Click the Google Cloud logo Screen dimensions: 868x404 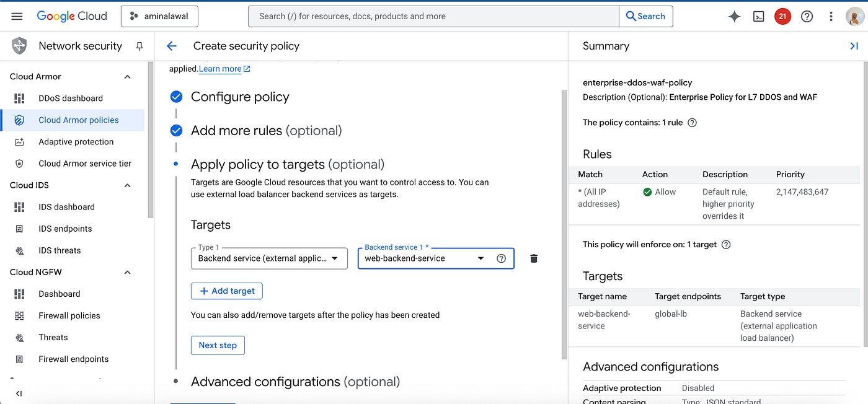72,17
